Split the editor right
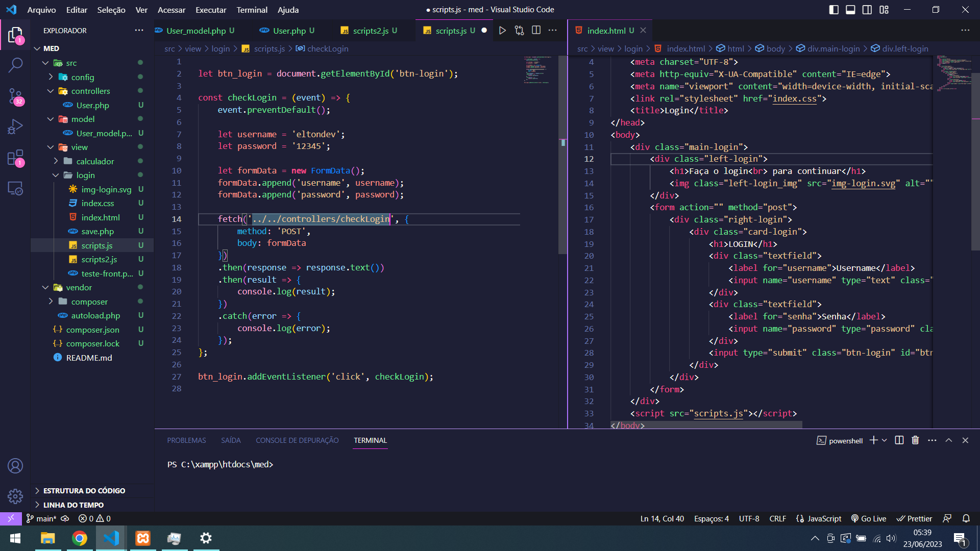980x551 pixels. click(x=536, y=31)
